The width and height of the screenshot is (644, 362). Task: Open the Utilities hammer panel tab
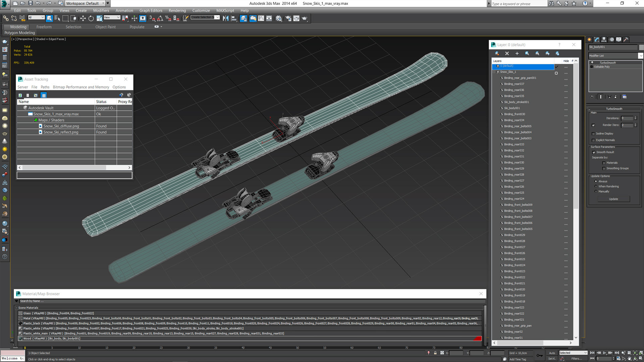click(626, 39)
